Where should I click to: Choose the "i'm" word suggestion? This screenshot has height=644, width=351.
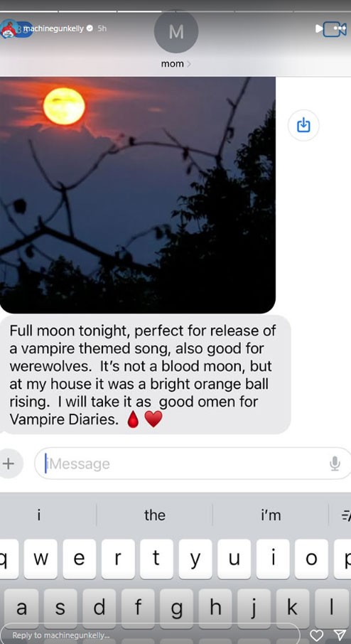[x=271, y=515]
